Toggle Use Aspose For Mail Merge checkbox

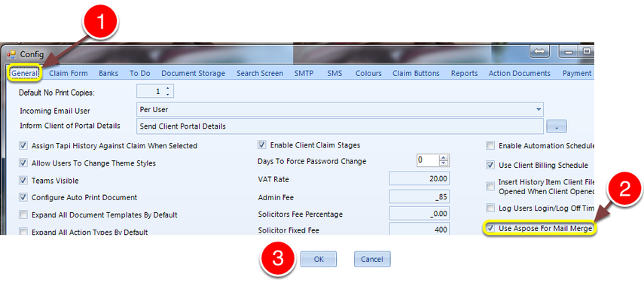[490, 228]
